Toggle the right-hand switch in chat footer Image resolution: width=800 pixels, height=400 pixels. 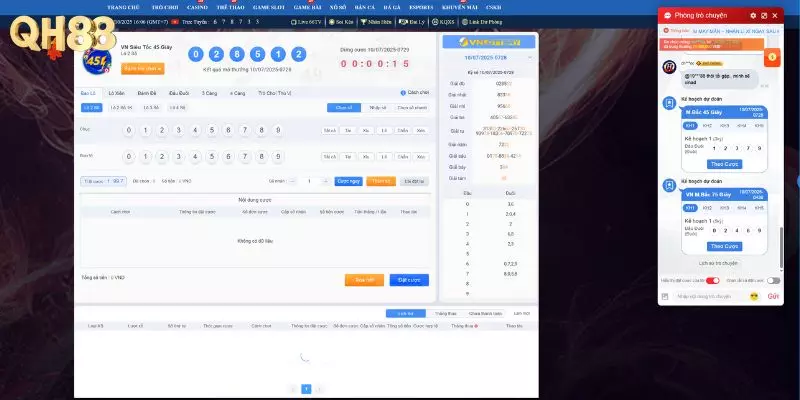tap(773, 281)
